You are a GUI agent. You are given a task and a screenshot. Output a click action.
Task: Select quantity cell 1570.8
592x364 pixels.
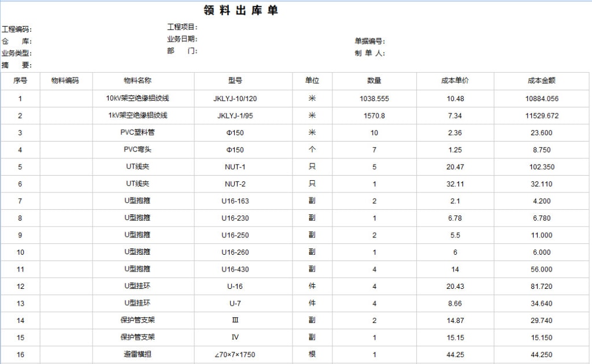[374, 116]
